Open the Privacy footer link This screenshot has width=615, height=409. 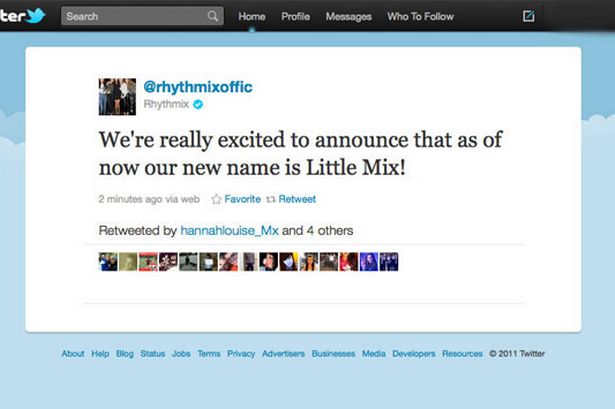[241, 354]
